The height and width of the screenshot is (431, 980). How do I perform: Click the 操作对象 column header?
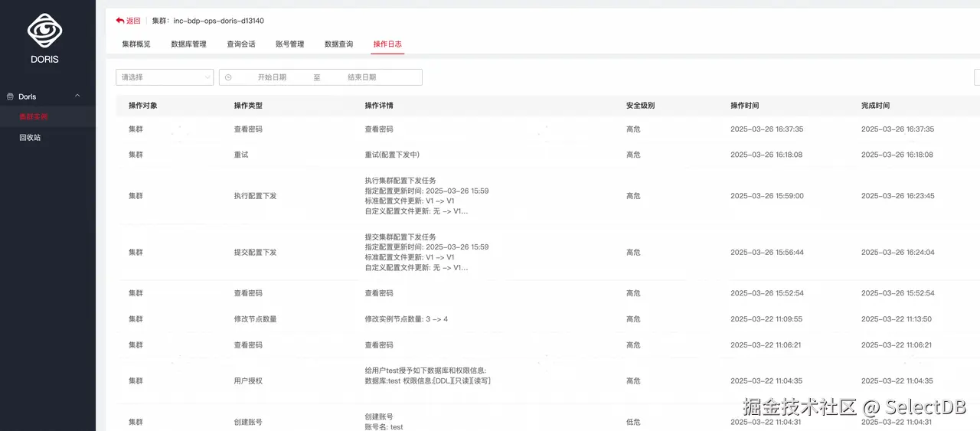(x=143, y=106)
